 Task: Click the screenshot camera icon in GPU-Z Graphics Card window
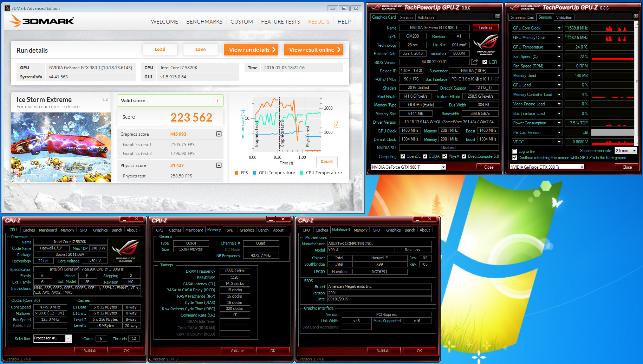[497, 16]
